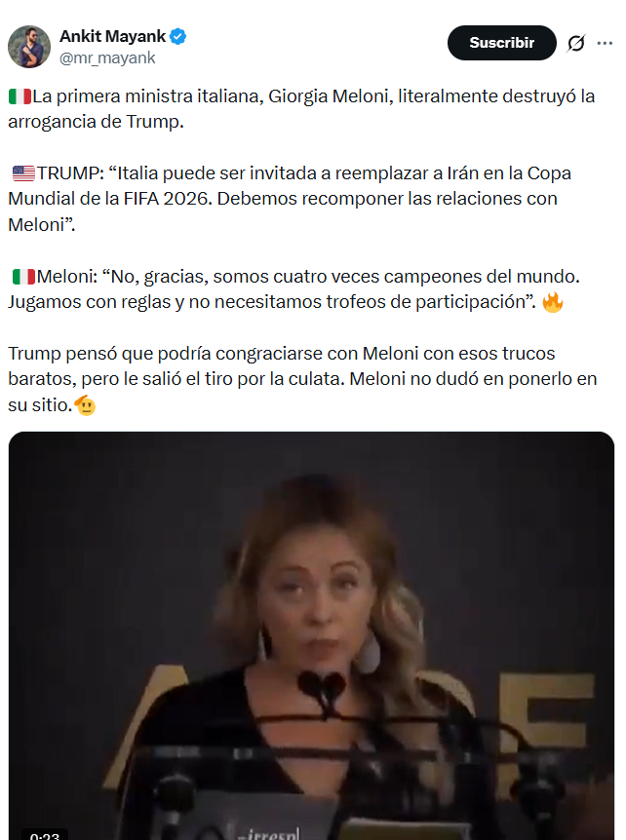Click the Ankit Mayank display name

point(112,36)
